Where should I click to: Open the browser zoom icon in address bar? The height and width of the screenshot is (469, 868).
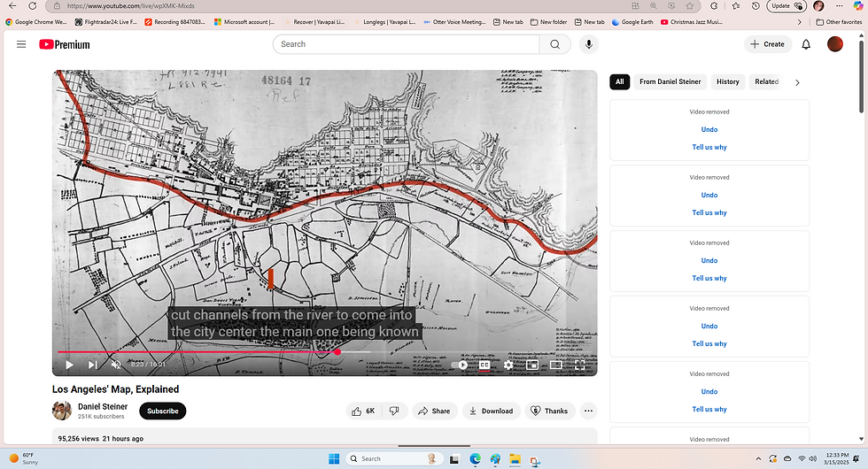654,6
